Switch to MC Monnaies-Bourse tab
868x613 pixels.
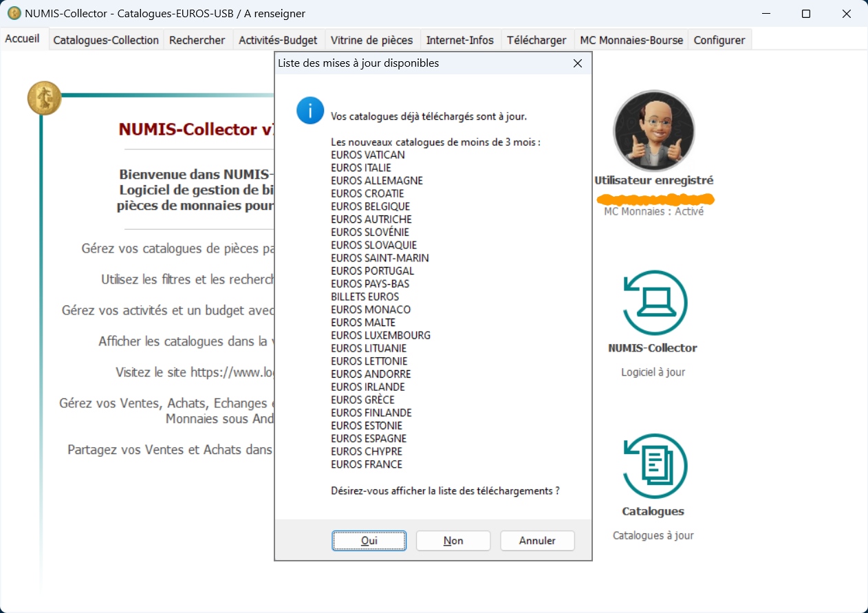coord(632,40)
